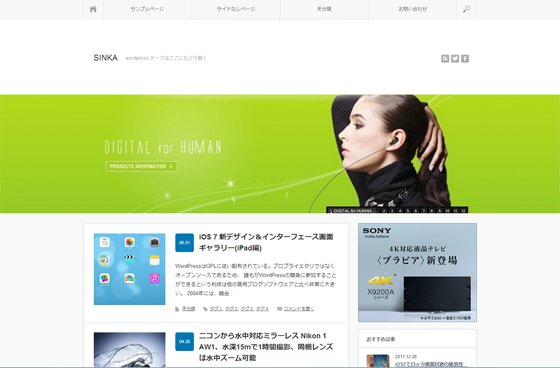Click tag icon under iOS post
Screen dimensions: 560x368
click(x=205, y=309)
